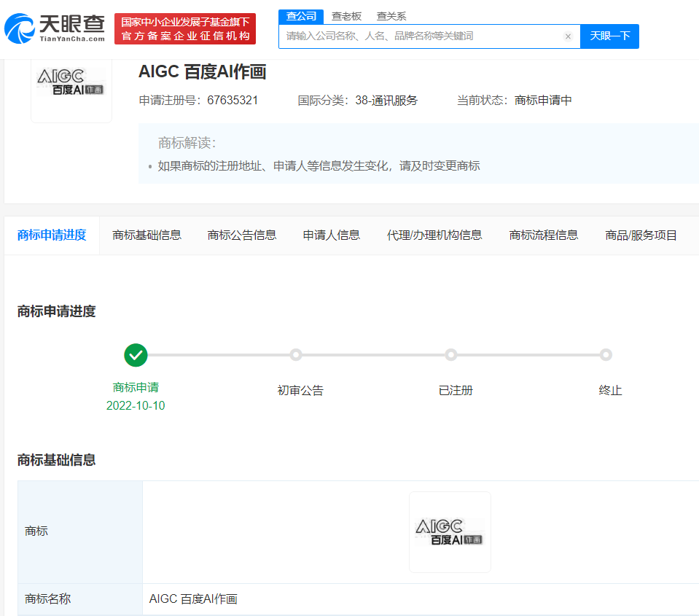Click the 商标名称 value AIGC 百度AI作画

click(x=193, y=599)
